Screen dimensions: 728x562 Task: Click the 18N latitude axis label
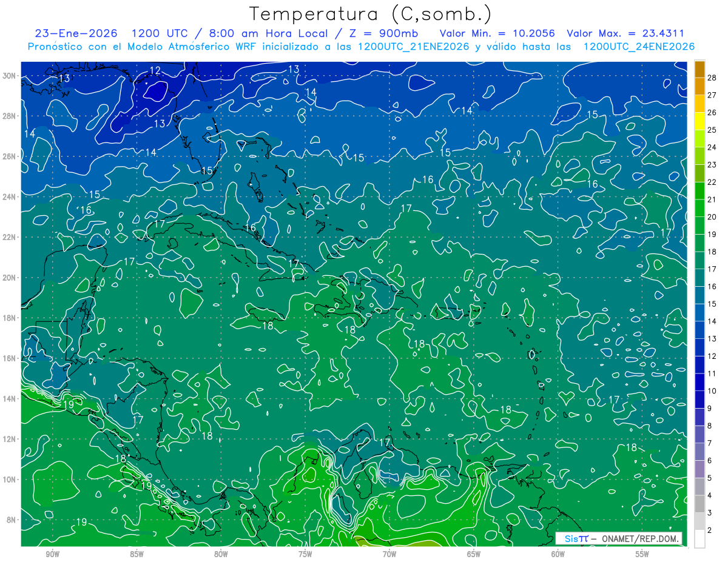(10, 318)
